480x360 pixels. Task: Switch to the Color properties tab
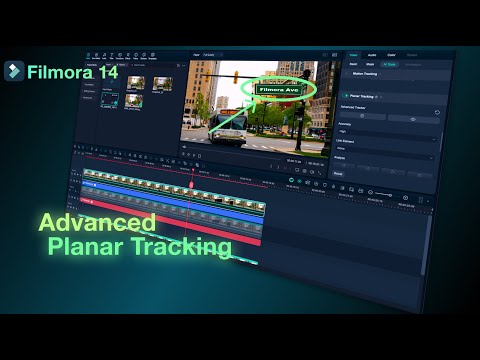392,55
